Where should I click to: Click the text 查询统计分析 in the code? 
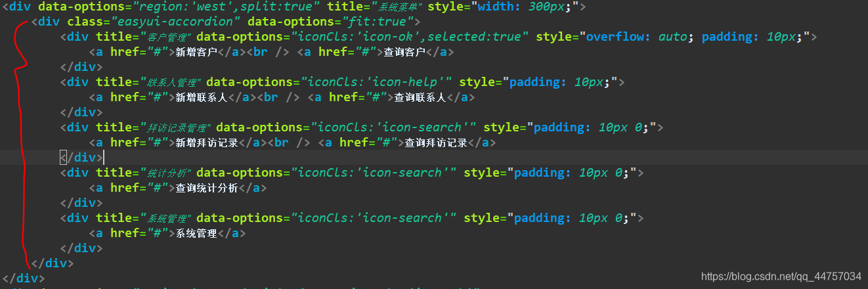pyautogui.click(x=207, y=188)
